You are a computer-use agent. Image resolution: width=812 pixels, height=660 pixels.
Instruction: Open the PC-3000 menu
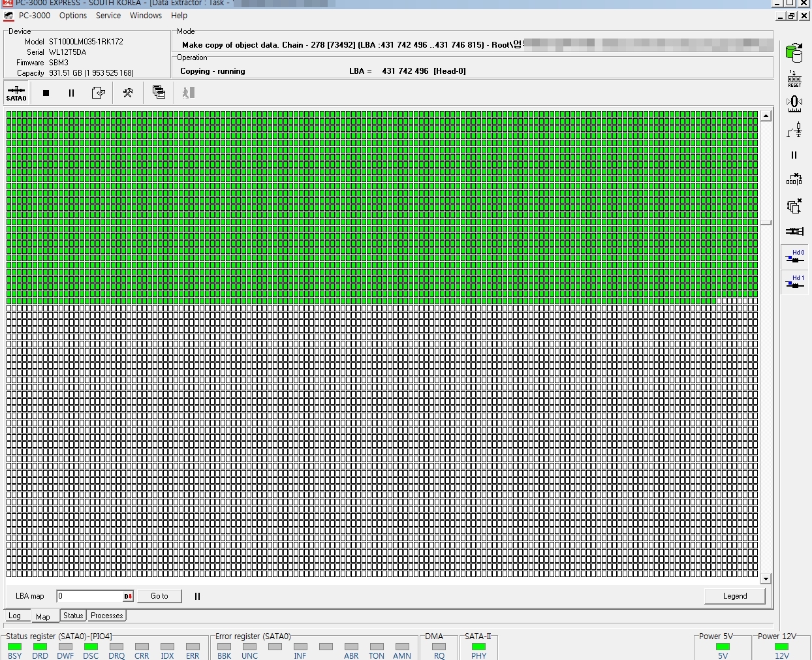[35, 16]
